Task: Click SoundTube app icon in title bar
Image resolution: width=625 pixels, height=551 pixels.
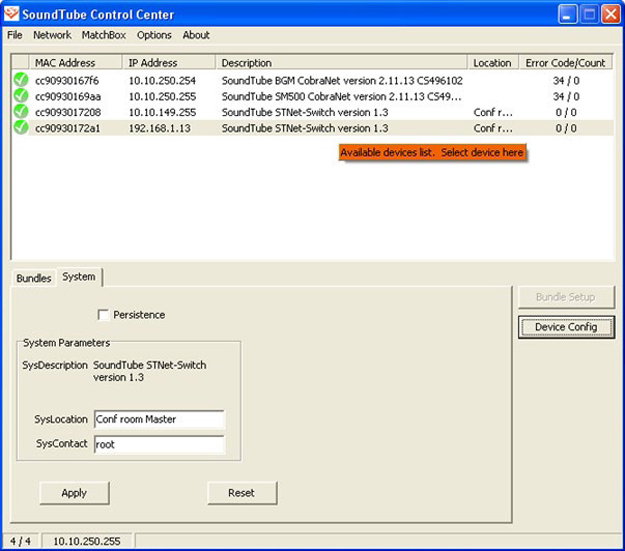Action: click(11, 14)
